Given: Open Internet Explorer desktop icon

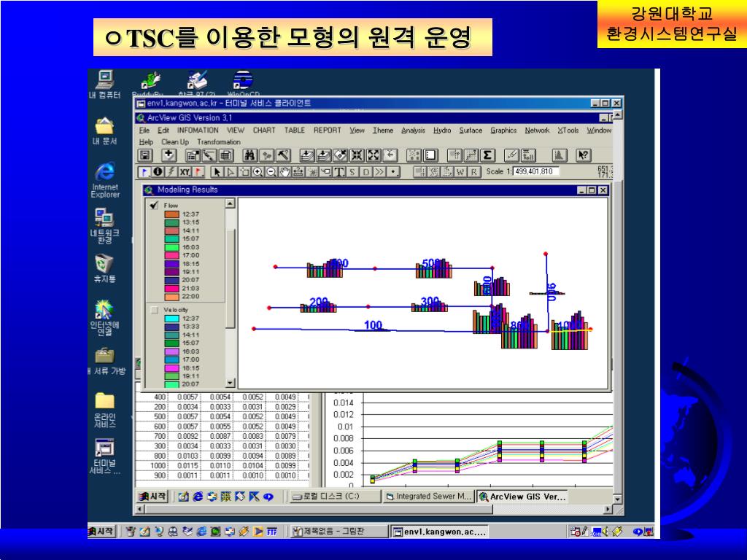Looking at the screenshot, I should click(105, 180).
